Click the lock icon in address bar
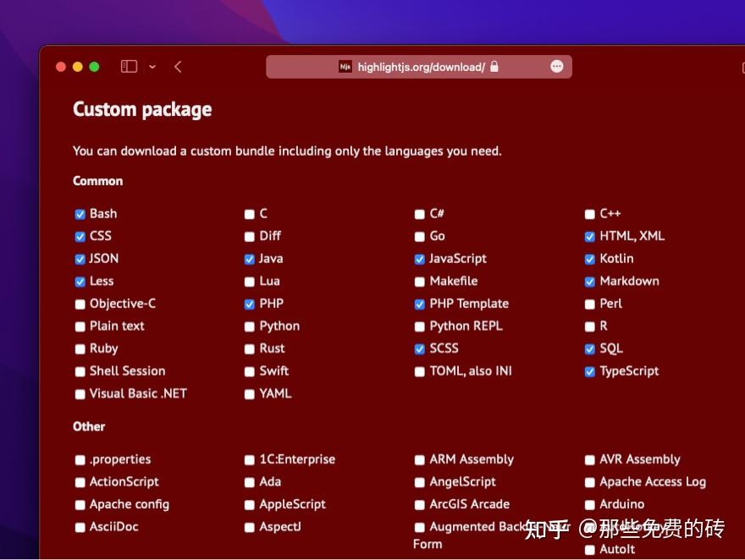The width and height of the screenshot is (745, 560). pyautogui.click(x=494, y=67)
